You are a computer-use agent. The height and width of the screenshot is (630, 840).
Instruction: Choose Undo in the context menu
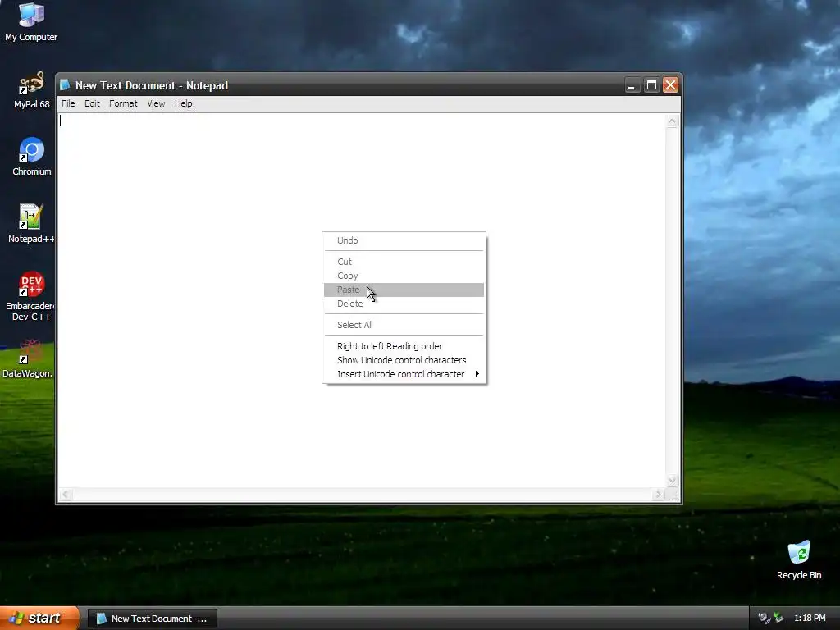(x=404, y=240)
